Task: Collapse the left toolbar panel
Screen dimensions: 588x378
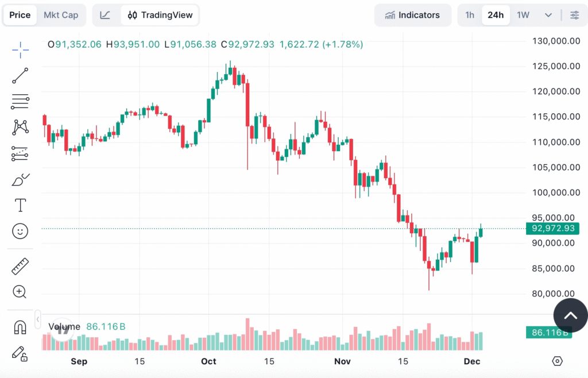Action: click(x=37, y=319)
